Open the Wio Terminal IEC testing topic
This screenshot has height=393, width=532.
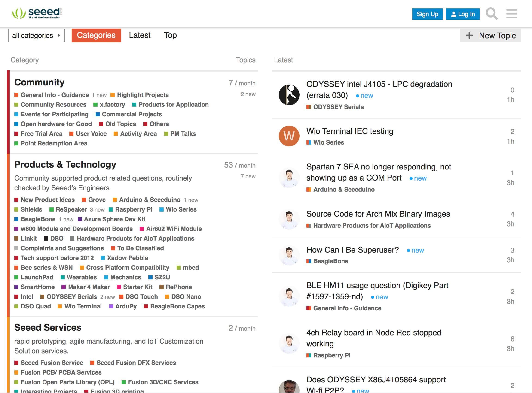click(350, 131)
